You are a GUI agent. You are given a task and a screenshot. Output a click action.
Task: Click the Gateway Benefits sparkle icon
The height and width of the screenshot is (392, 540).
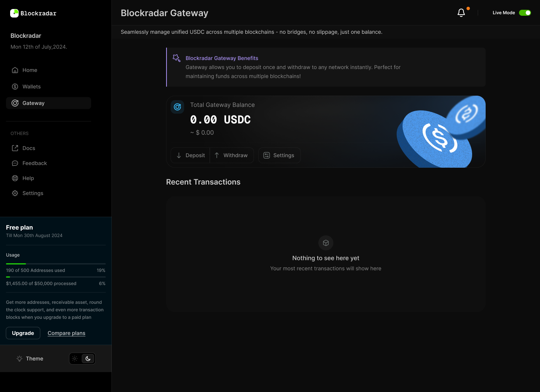pyautogui.click(x=177, y=58)
